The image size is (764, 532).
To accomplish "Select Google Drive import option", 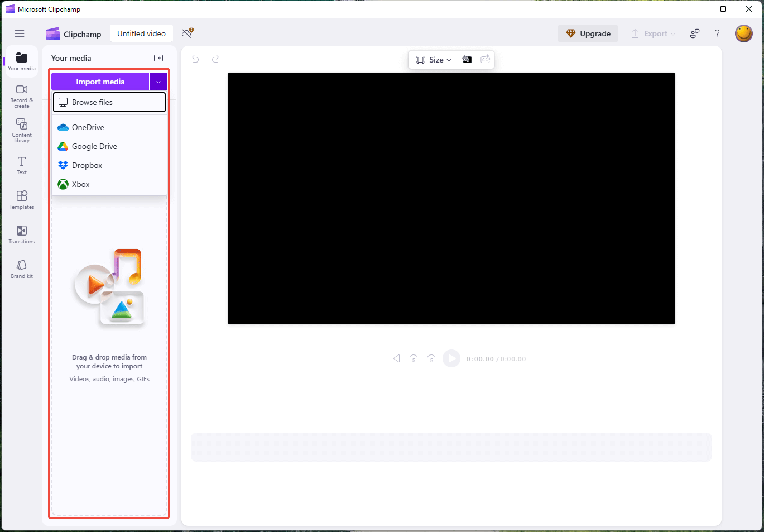I will coord(94,146).
